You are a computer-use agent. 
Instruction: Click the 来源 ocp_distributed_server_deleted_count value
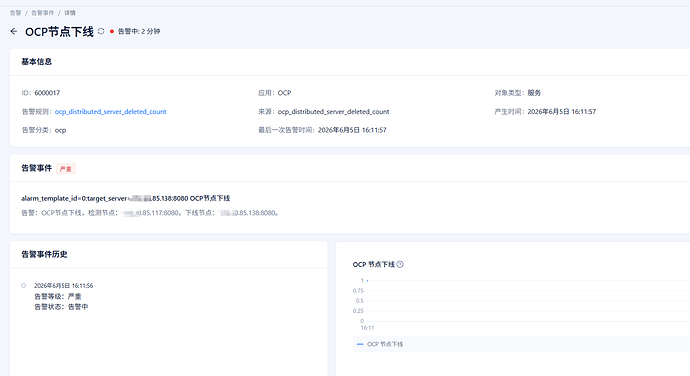pos(334,111)
